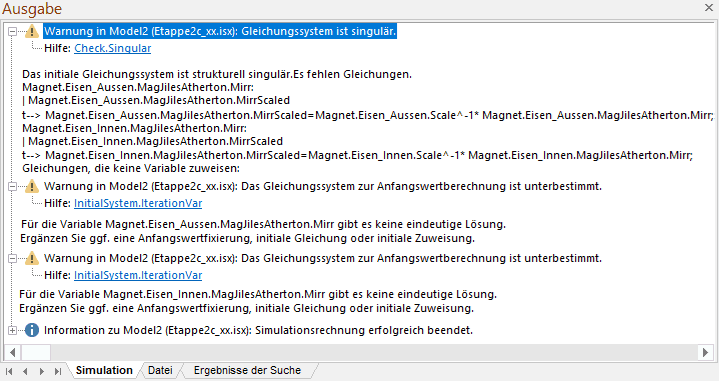Expand the 'Simulationsrechnung erfolgreich beendet' info node
The height and width of the screenshot is (381, 719).
[12, 330]
